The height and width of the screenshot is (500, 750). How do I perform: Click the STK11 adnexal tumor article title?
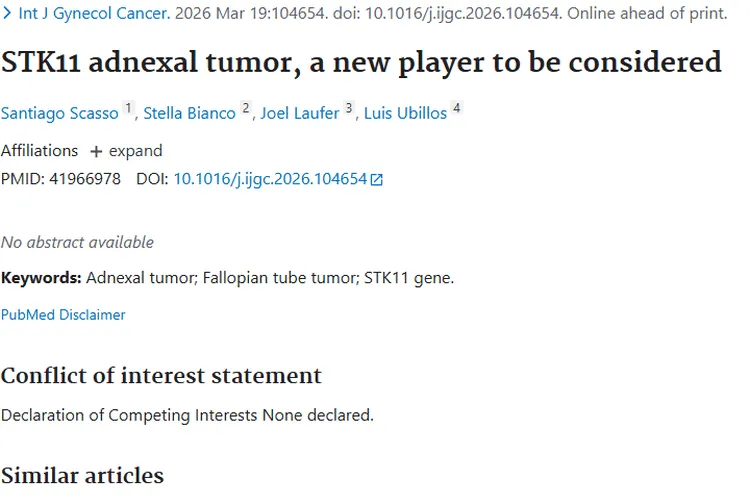coord(361,62)
